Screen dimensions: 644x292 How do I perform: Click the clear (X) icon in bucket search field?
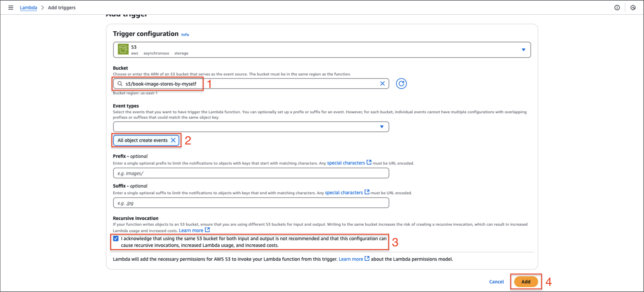point(382,83)
